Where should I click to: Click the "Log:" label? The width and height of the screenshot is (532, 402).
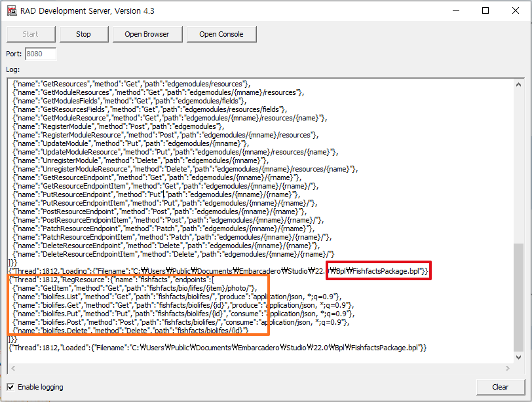pyautogui.click(x=13, y=69)
